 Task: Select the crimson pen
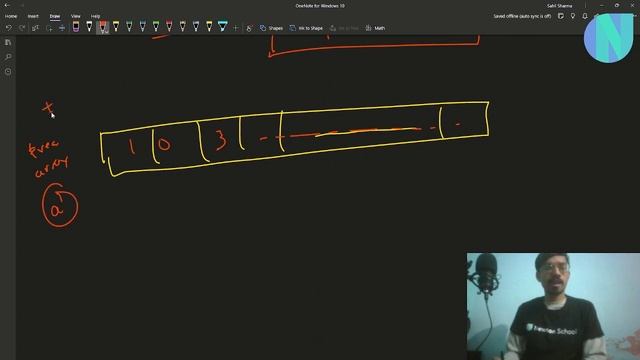169,27
